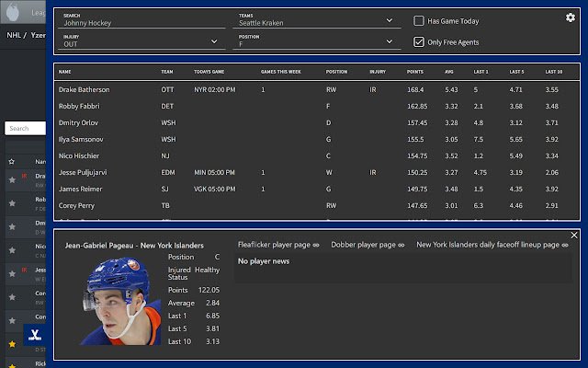Toggle star for the Rob... sidebar row
Image resolution: width=588 pixels, height=368 pixels.
coord(12,203)
